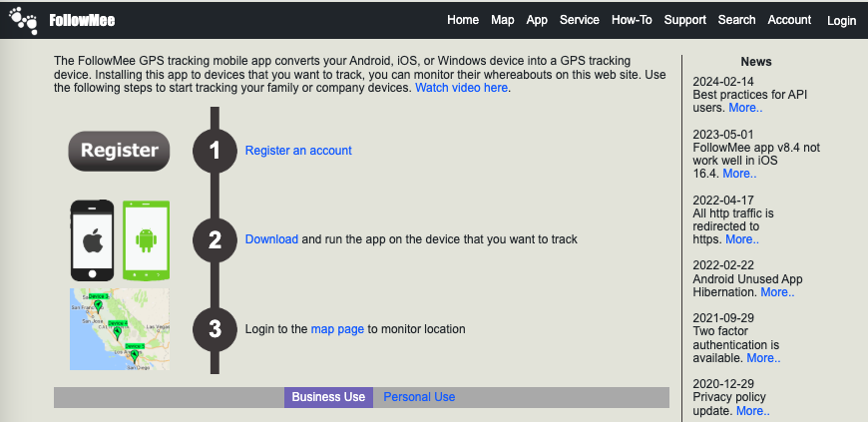Image resolution: width=868 pixels, height=422 pixels.
Task: Go to Home in navigation bar
Action: [463, 20]
